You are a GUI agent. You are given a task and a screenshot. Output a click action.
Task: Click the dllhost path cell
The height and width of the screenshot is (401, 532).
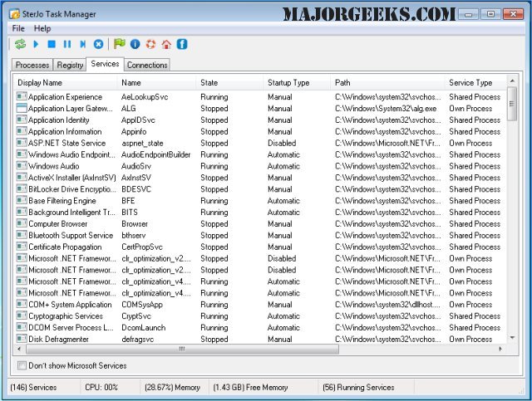tap(387, 304)
